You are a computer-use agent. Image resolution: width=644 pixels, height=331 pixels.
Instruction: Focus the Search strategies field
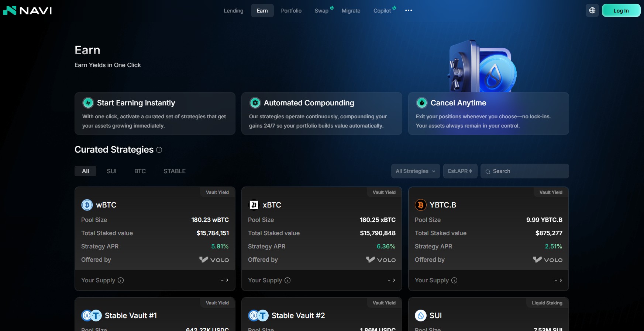[525, 171]
